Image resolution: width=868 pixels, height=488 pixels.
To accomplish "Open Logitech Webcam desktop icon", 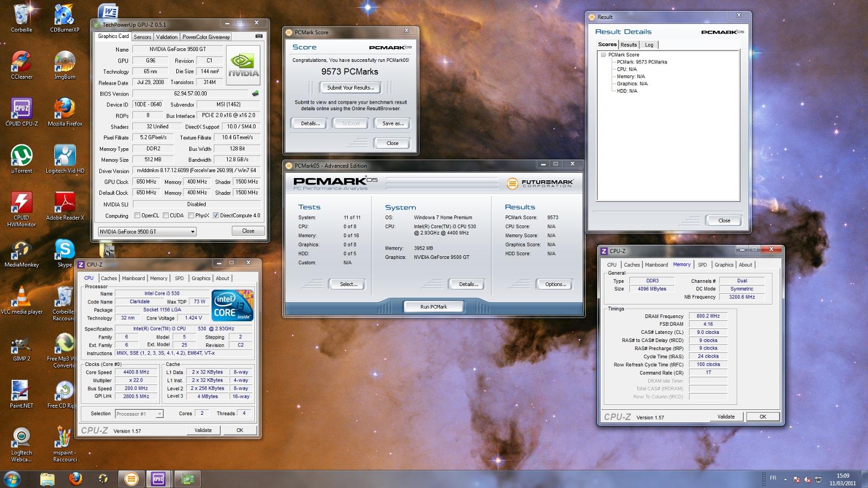I will [x=22, y=445].
